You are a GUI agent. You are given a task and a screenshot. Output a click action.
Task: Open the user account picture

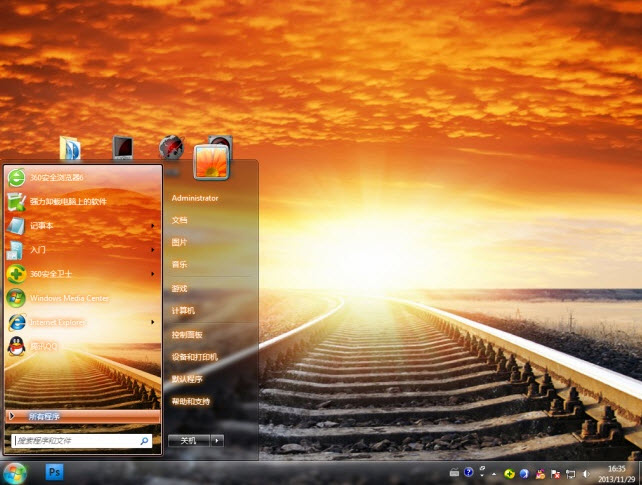click(211, 162)
